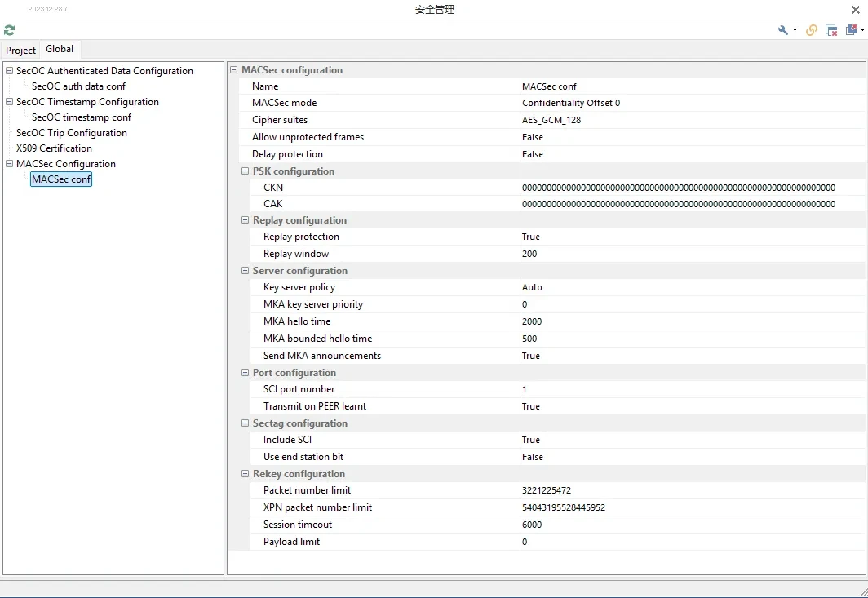Toggle the Replay protection True value
868x598 pixels.
pos(531,237)
